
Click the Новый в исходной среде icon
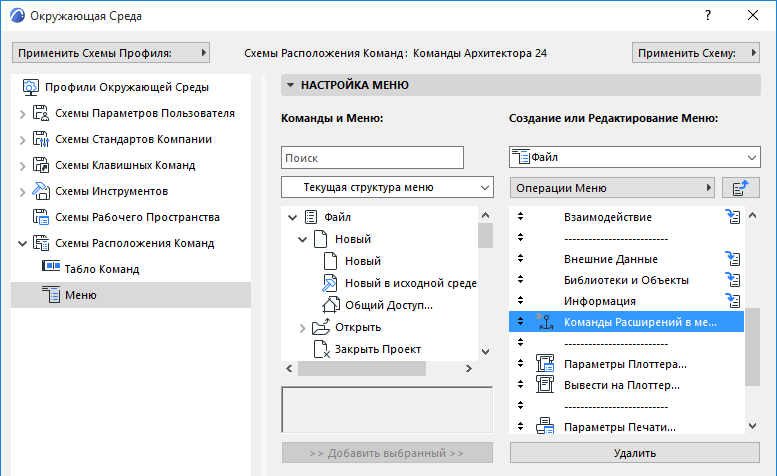[332, 283]
